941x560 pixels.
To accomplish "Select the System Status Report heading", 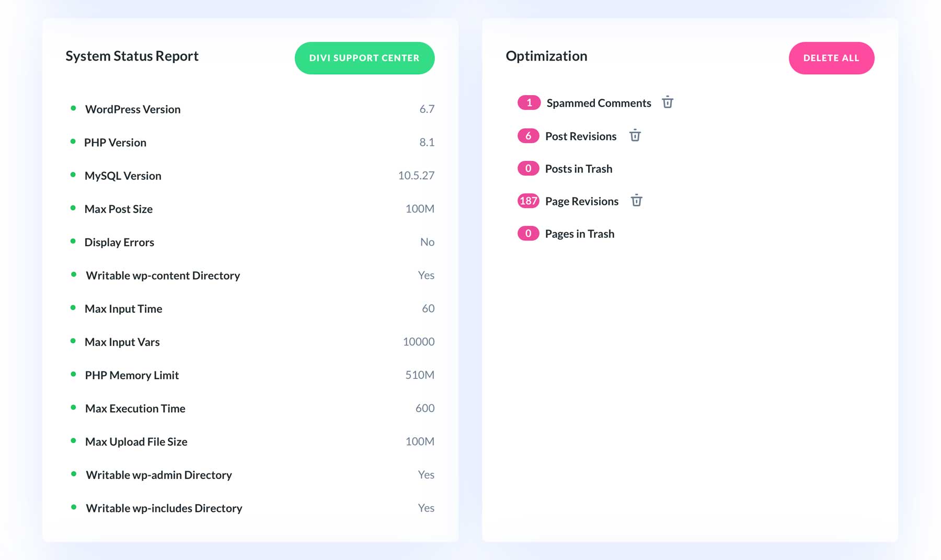I will [132, 56].
